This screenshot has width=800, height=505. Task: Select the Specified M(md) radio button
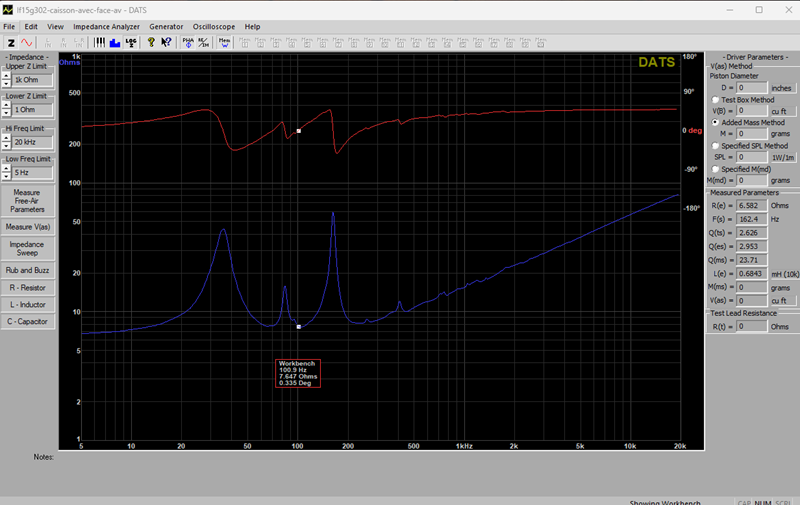coord(715,169)
